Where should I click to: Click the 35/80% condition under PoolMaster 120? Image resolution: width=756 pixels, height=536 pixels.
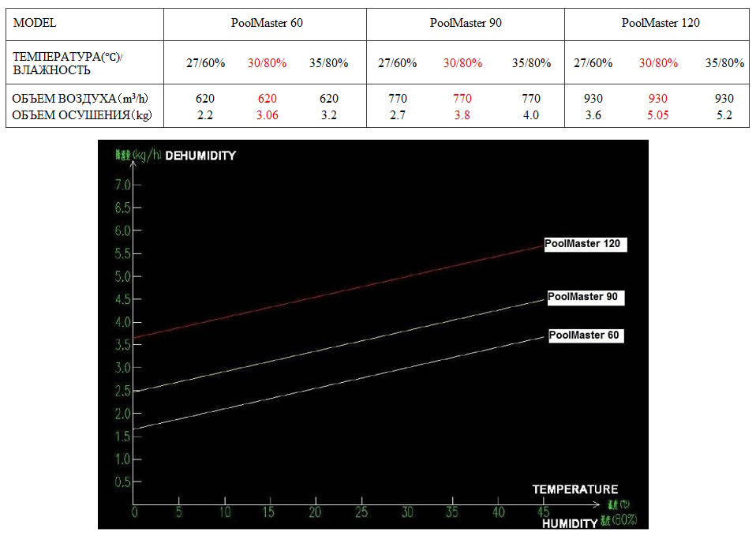tap(724, 63)
